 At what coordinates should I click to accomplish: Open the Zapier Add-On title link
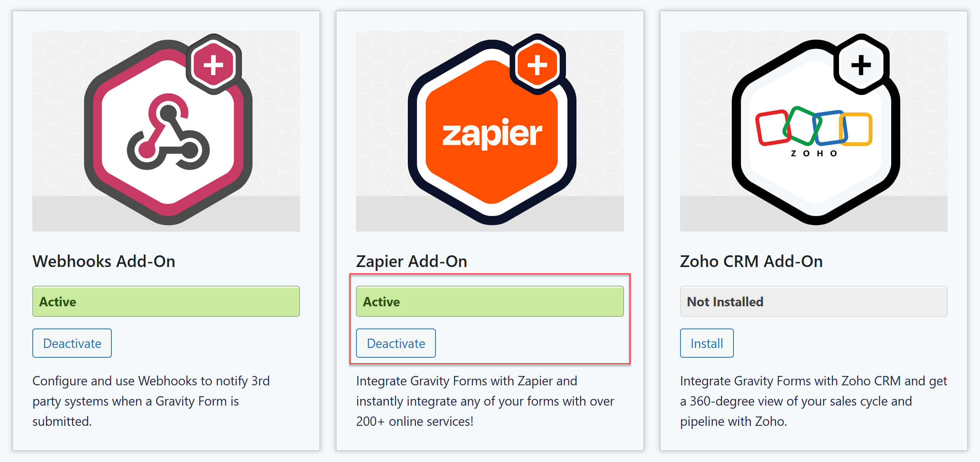pos(412,261)
